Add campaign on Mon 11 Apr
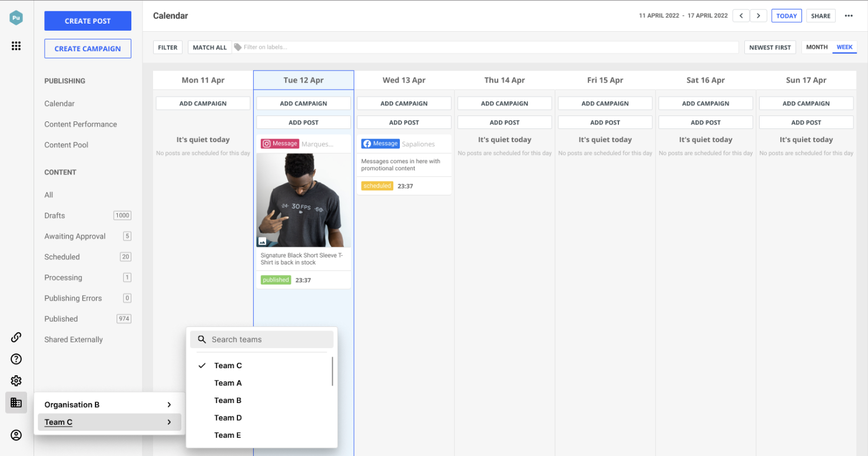 [203, 103]
